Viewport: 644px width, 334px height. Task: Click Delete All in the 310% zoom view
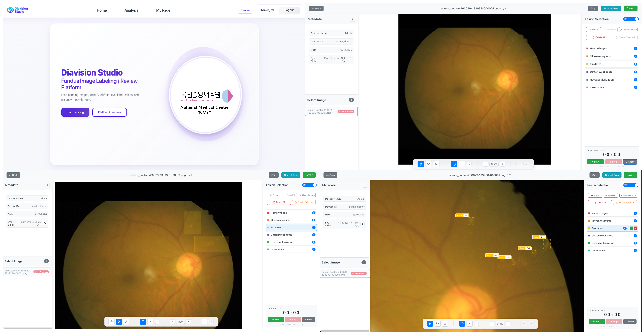(600, 203)
